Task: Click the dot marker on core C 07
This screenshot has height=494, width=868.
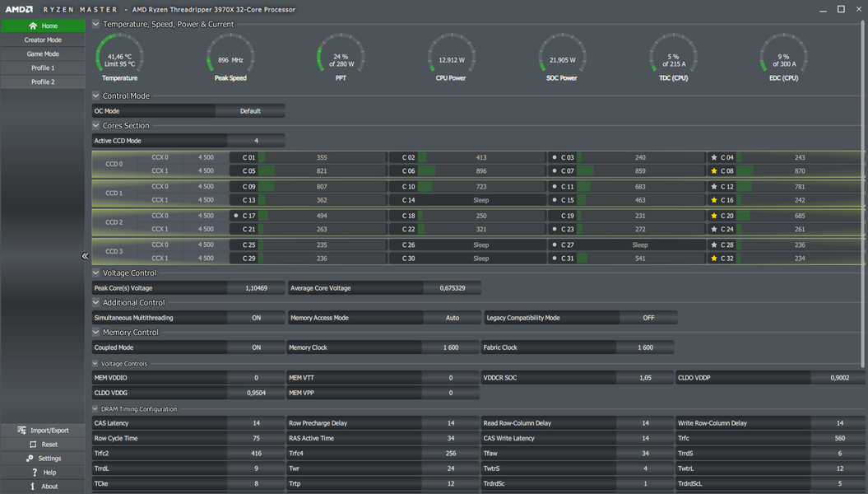Action: coord(555,171)
